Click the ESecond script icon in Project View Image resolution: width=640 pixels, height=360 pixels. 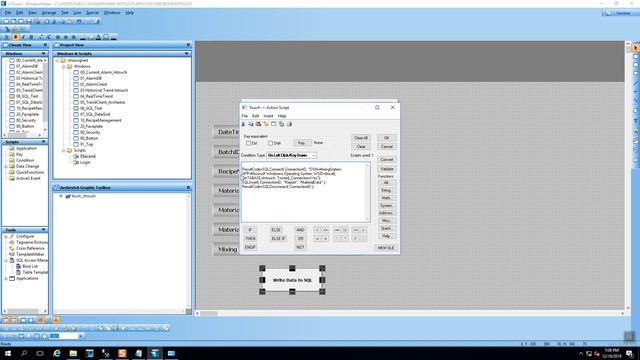pos(76,156)
